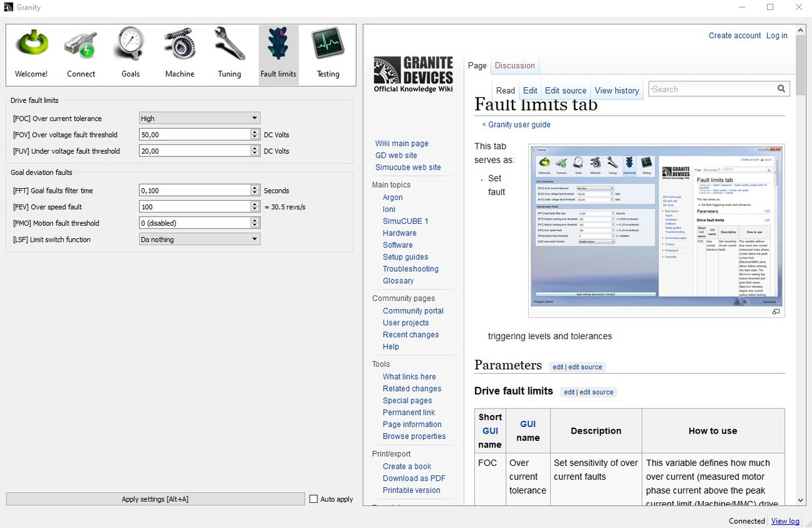Select the wiki Edit tab
The width and height of the screenshot is (812, 528).
point(530,90)
